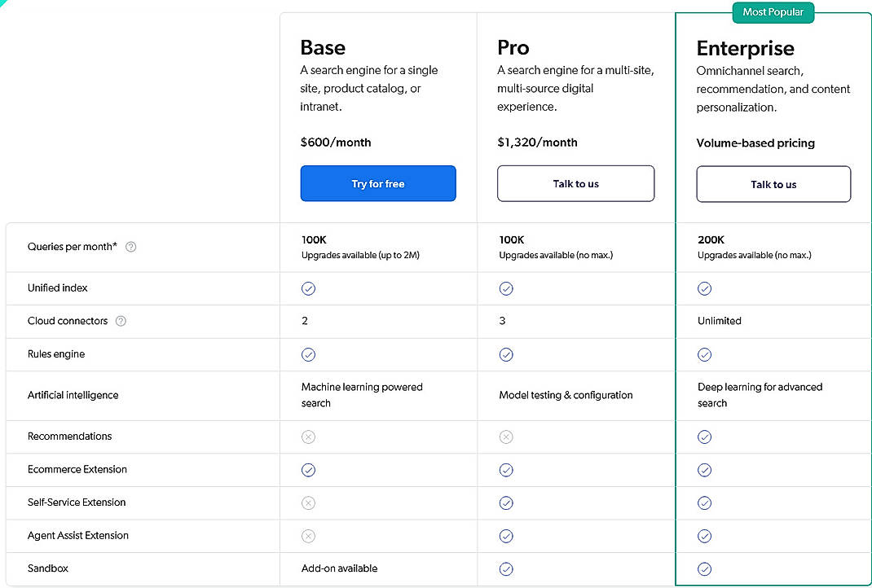Click the Unlimited cloud connectors cell
Viewport: 872px width, 588px height.
point(719,321)
